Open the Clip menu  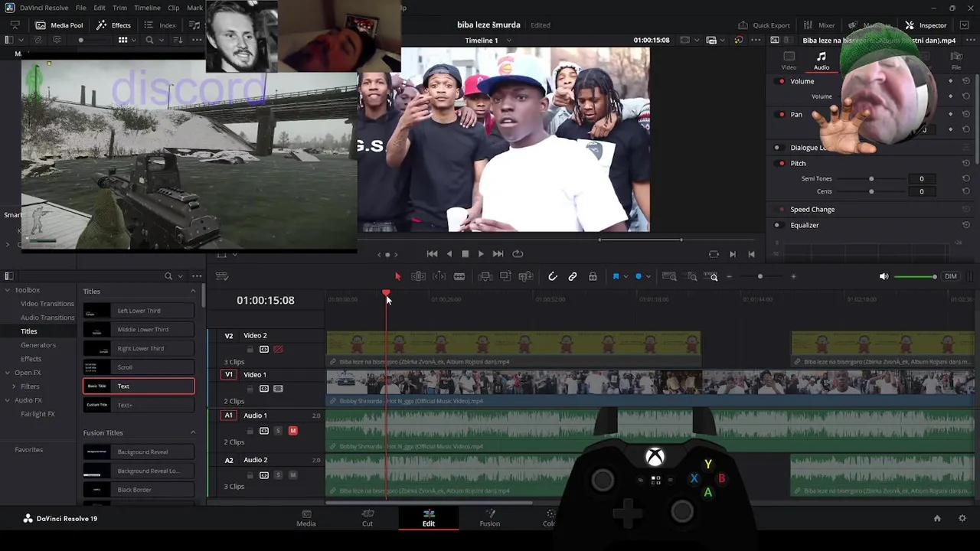click(x=174, y=8)
